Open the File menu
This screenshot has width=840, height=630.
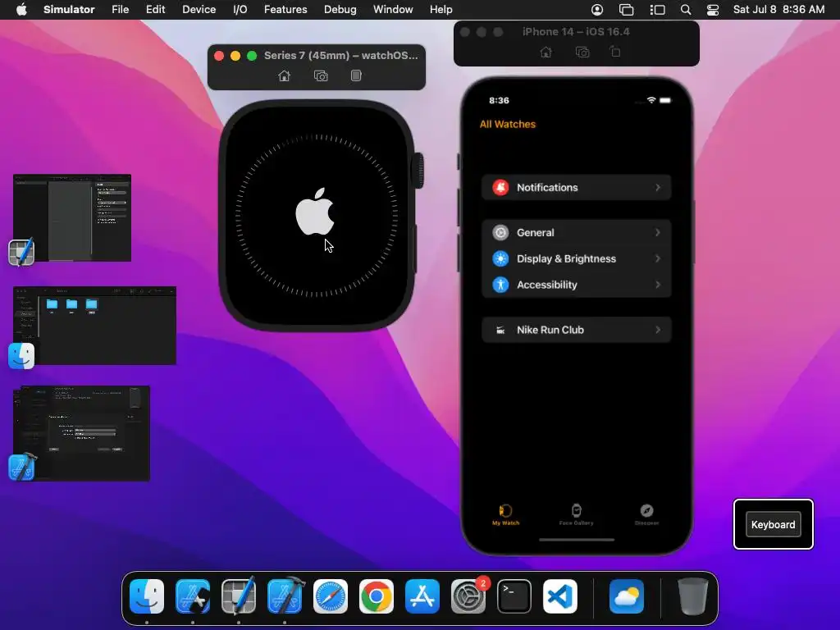click(x=120, y=10)
